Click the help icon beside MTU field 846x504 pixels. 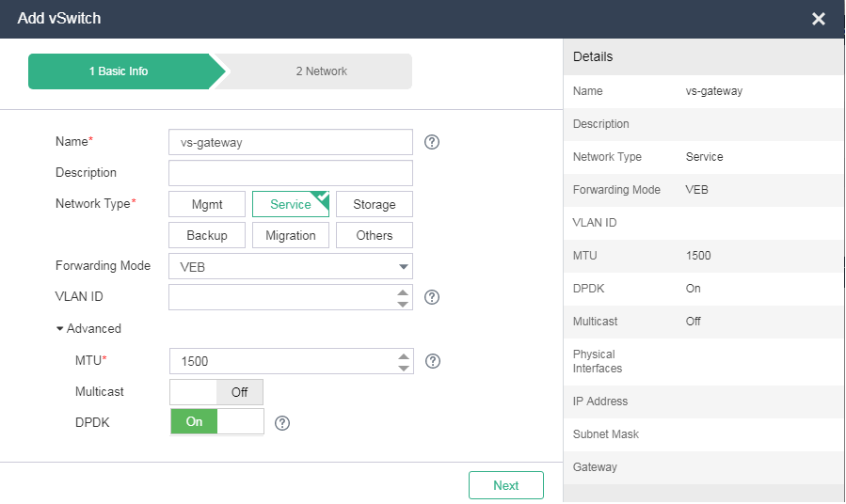tap(433, 361)
